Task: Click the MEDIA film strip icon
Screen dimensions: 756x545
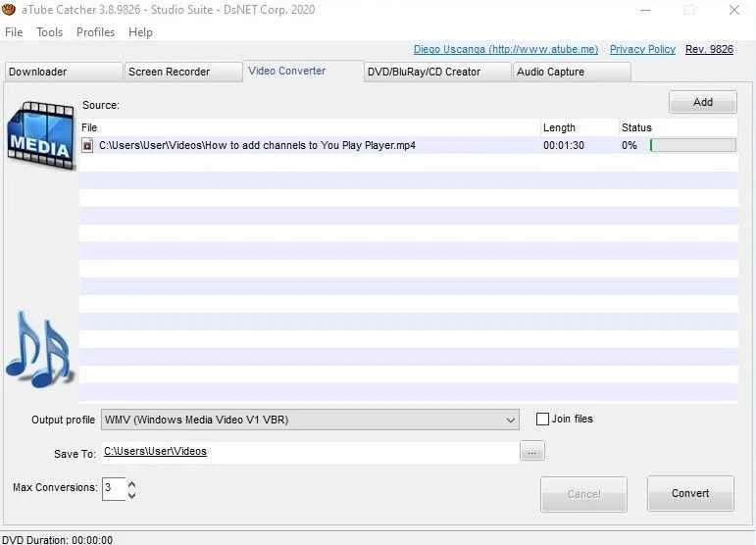Action: coord(41,135)
